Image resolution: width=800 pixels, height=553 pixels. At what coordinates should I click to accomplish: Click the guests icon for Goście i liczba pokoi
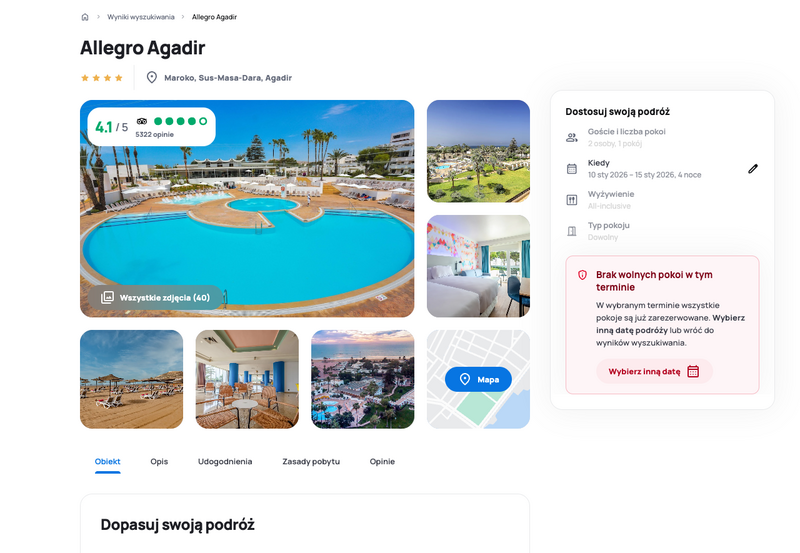[572, 137]
